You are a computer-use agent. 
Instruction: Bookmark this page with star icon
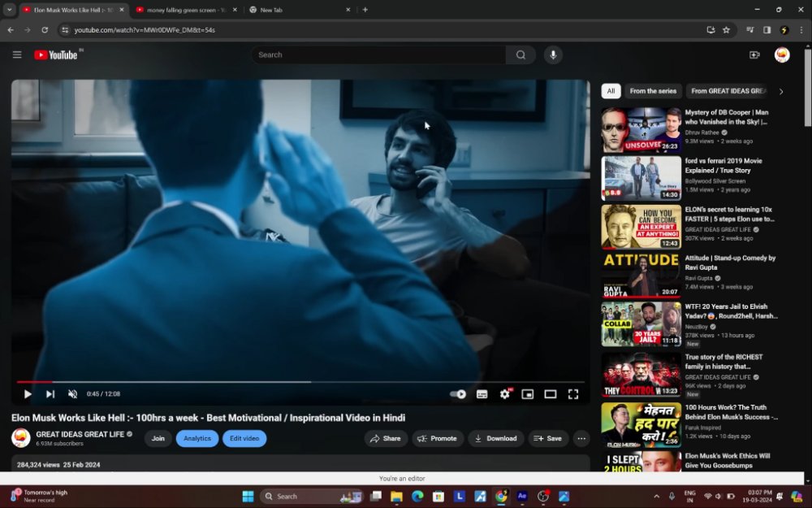click(x=726, y=30)
